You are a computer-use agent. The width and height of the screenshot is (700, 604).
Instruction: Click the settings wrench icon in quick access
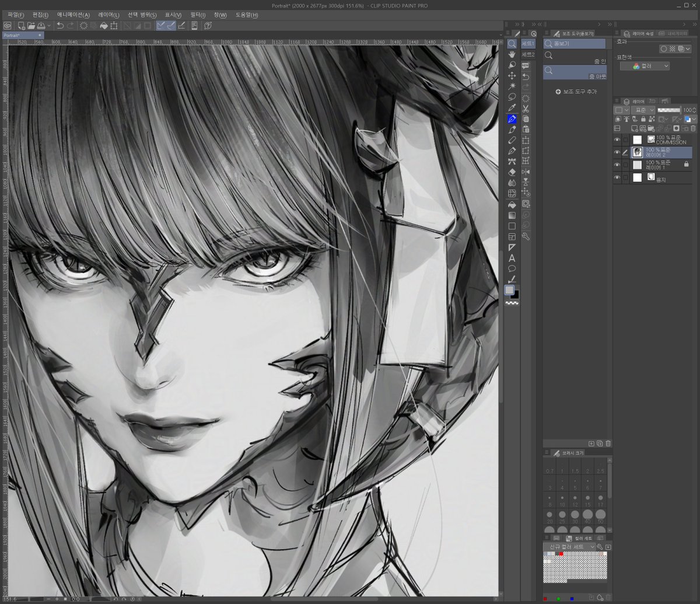click(x=526, y=236)
